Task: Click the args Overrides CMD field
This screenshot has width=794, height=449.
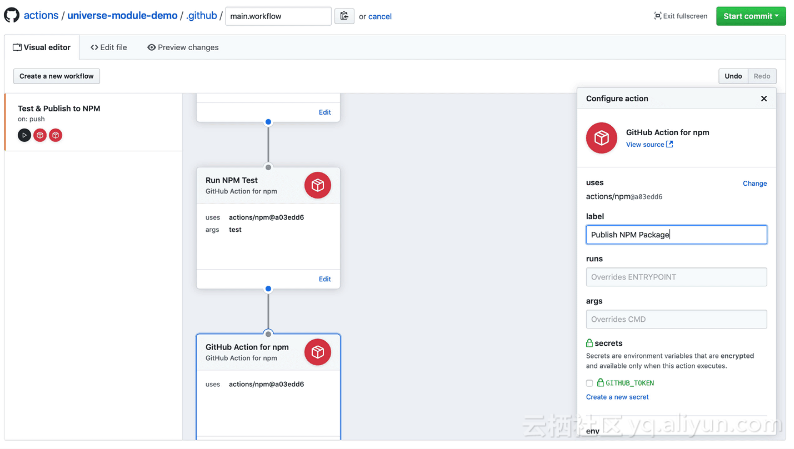Action: click(677, 319)
